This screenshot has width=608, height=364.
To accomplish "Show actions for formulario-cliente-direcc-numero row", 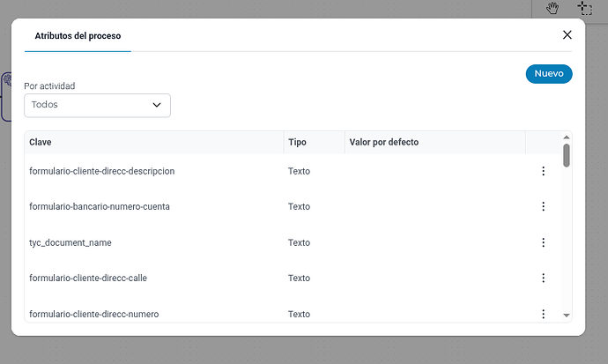I will 543,313.
